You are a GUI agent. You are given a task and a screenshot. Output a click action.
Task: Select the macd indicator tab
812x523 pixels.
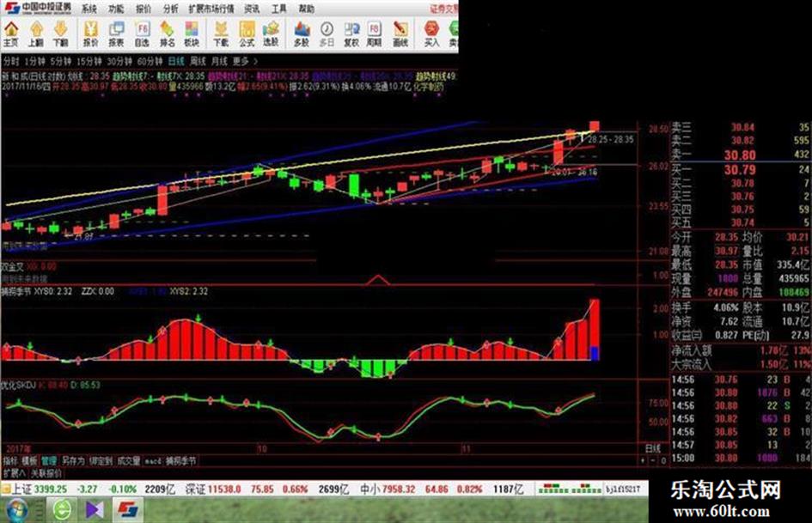click(153, 460)
